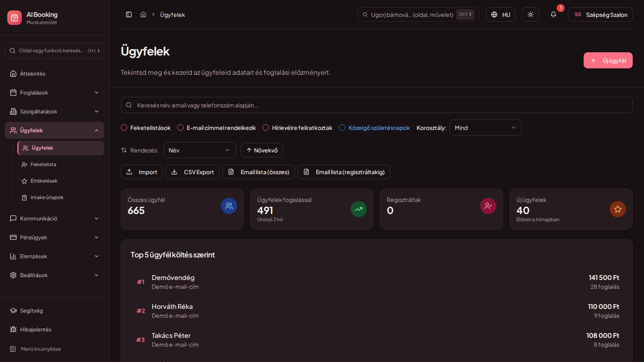Expand Beállítások menu chevron
644x362 pixels.
97,275
